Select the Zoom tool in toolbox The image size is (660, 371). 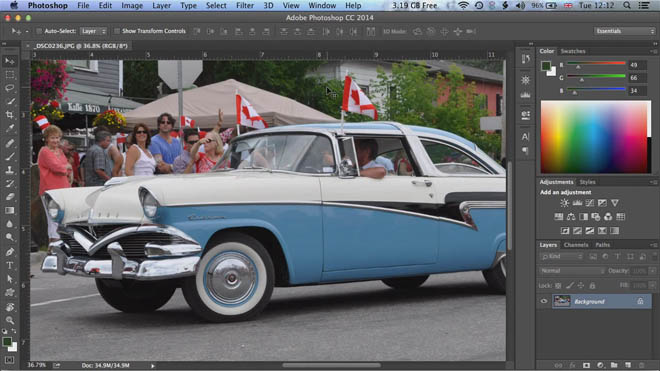coord(10,320)
